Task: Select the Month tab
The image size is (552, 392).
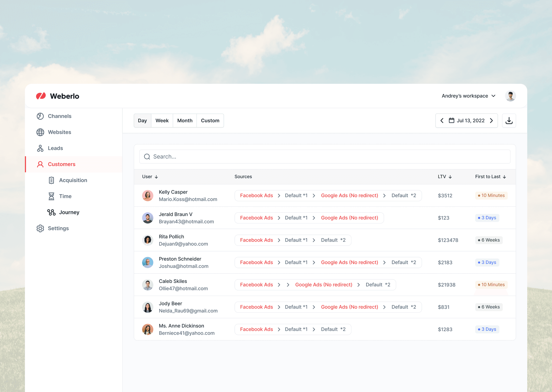Action: (x=185, y=121)
